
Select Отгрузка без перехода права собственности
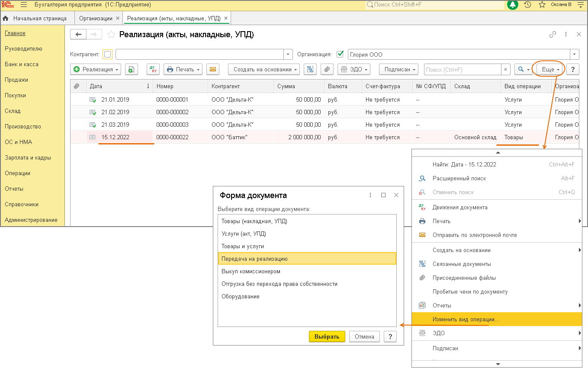[x=307, y=284]
